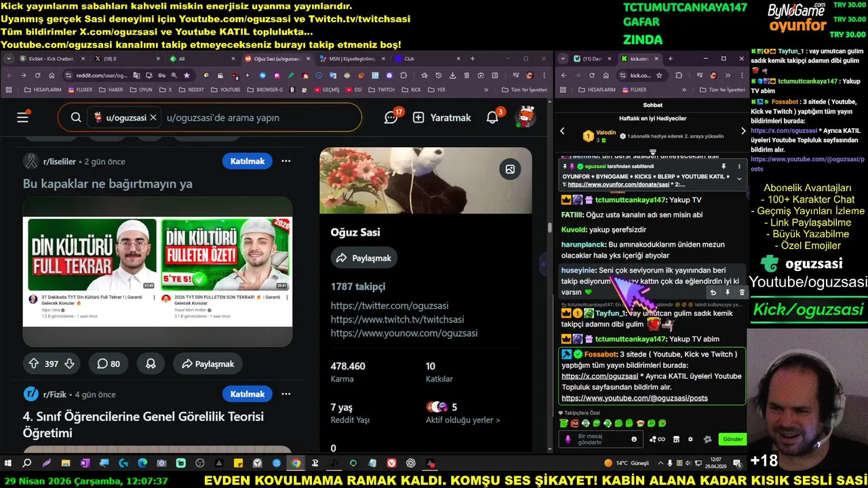
Task: Open the younow.com/oguzsasi profile link
Action: point(404,333)
